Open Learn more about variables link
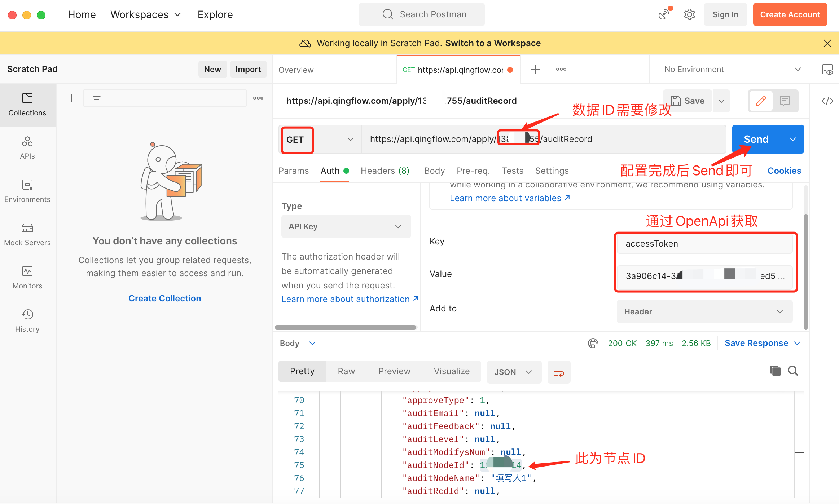This screenshot has height=504, width=839. click(x=510, y=198)
